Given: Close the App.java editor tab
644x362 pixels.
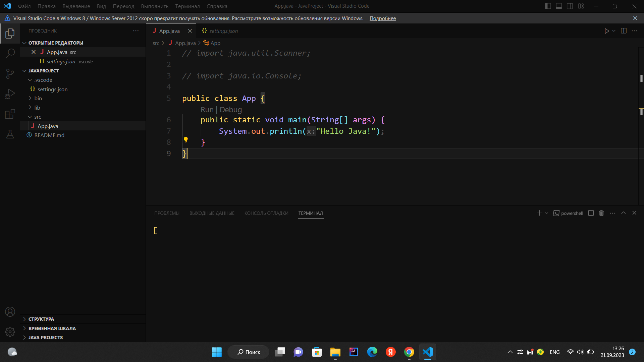Looking at the screenshot, I should click(190, 31).
